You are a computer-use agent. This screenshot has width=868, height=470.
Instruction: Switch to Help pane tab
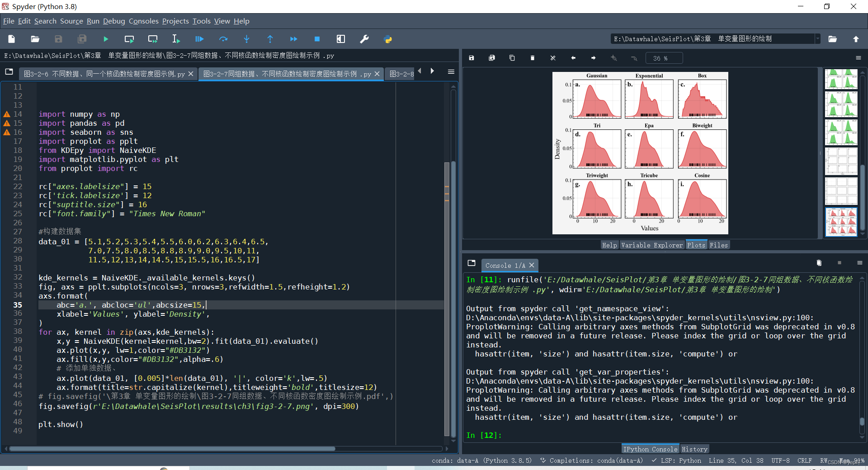609,245
